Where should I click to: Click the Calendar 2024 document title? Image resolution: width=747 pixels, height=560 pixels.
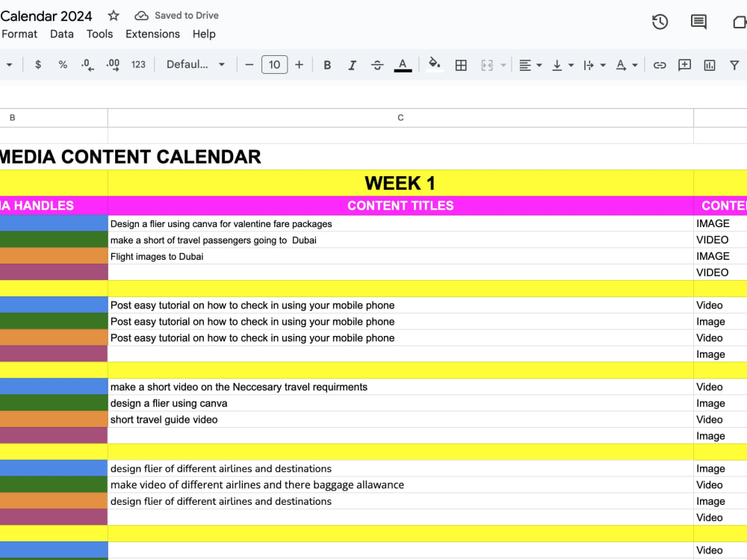(x=46, y=16)
